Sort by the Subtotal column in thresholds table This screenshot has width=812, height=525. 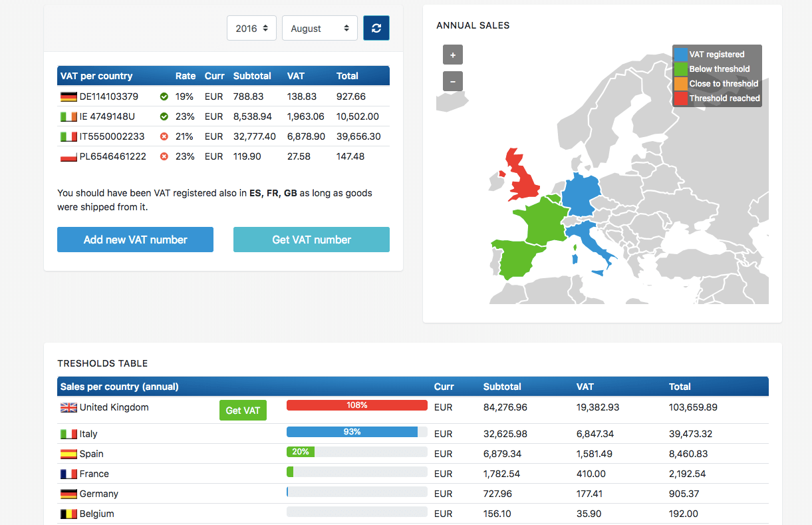(x=502, y=387)
